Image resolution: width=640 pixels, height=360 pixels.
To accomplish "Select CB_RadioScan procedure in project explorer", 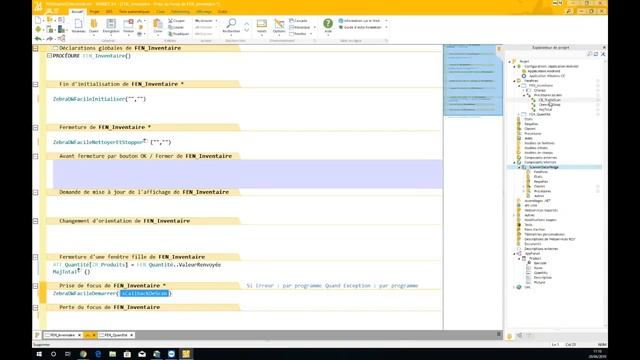I will pyautogui.click(x=549, y=100).
